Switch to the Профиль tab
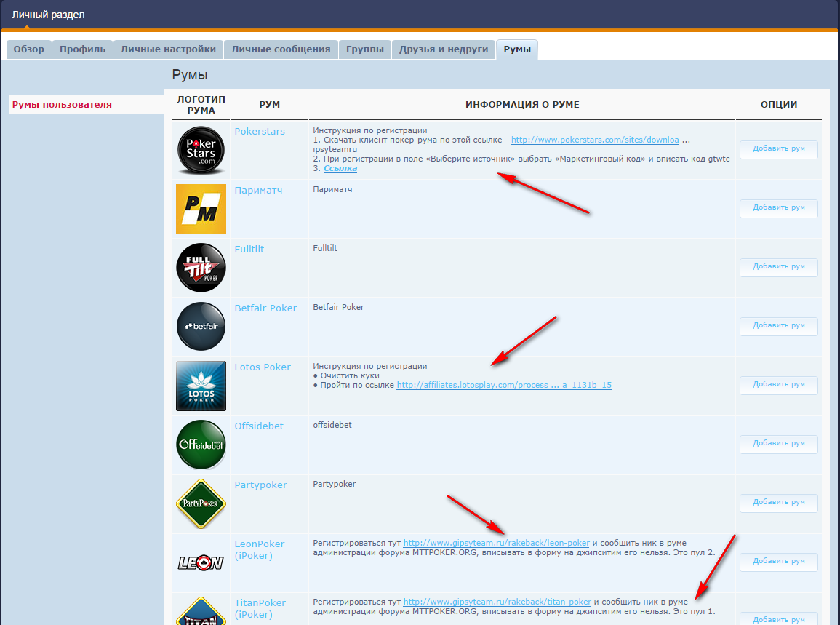 coord(82,49)
